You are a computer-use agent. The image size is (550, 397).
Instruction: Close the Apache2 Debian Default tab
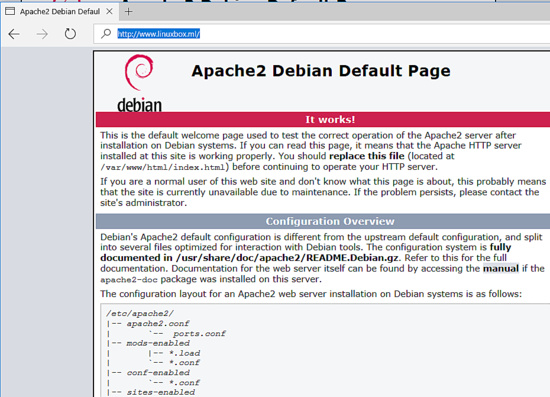point(109,11)
